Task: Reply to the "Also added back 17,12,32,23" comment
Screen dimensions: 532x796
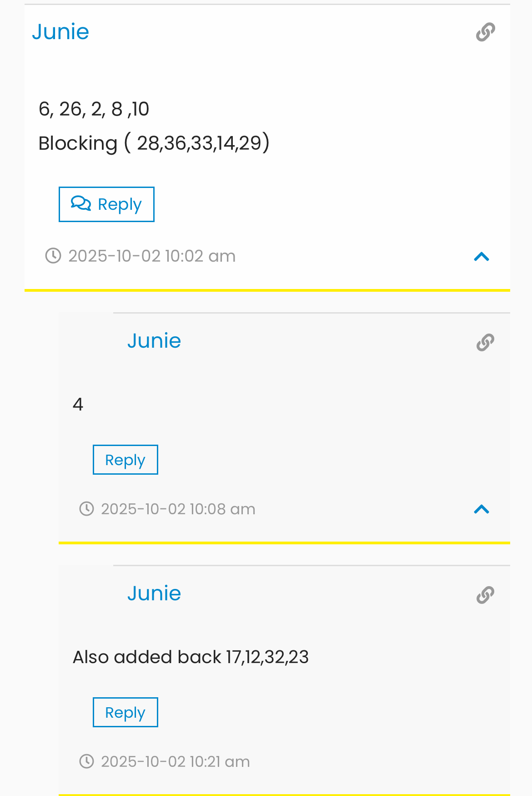Action: point(125,712)
